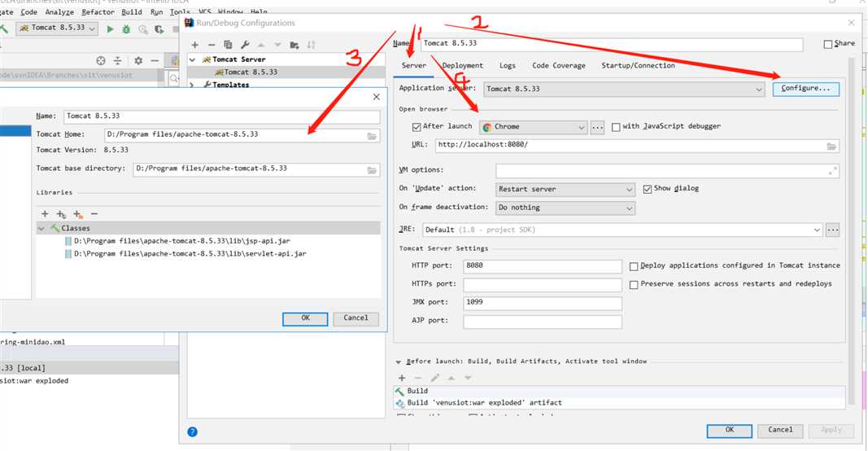Switch to the Deployment tab
This screenshot has width=868, height=451.
[462, 65]
